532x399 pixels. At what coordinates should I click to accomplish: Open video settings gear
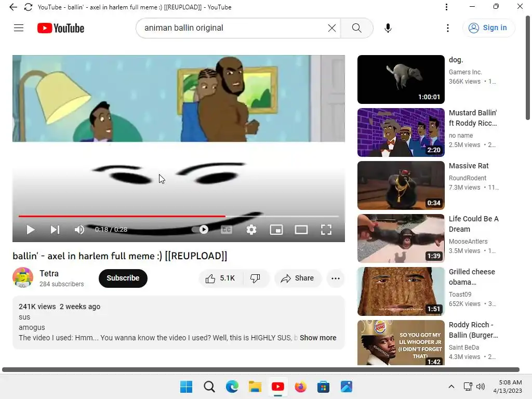[x=251, y=230]
